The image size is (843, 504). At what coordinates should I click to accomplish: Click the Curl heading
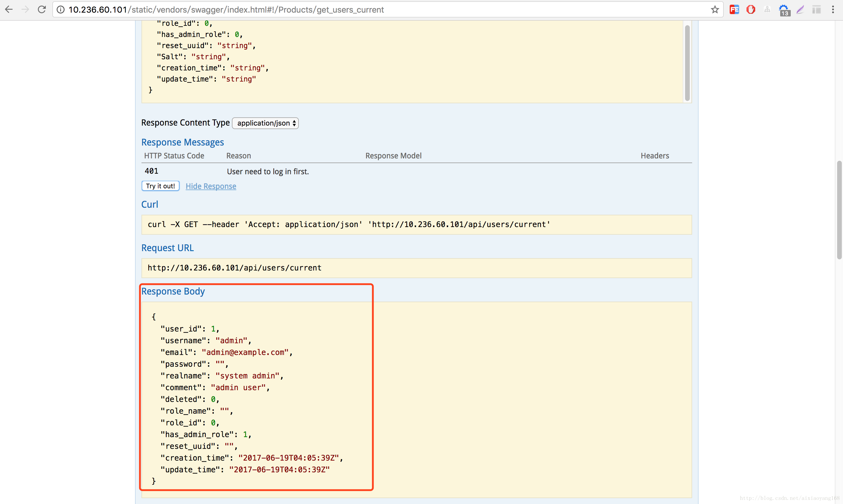(149, 204)
